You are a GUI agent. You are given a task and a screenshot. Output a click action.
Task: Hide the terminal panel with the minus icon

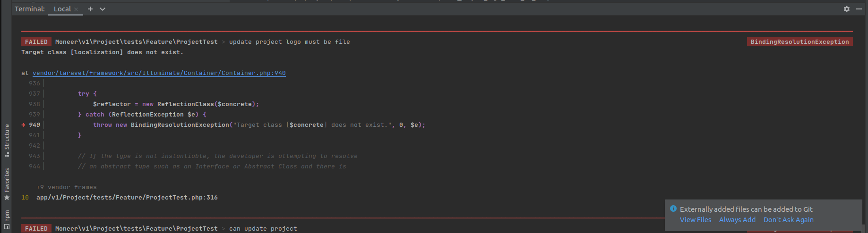pos(859,9)
